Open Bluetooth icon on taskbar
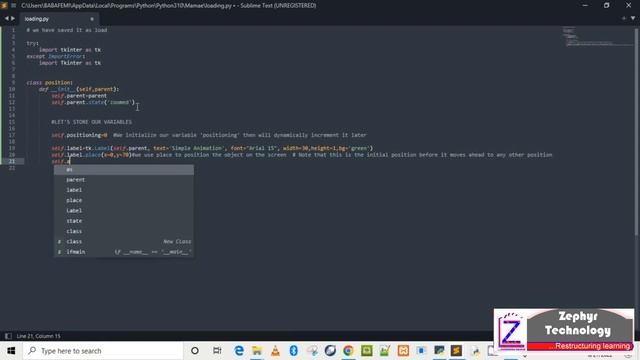This screenshot has width=640, height=360. pos(293,351)
